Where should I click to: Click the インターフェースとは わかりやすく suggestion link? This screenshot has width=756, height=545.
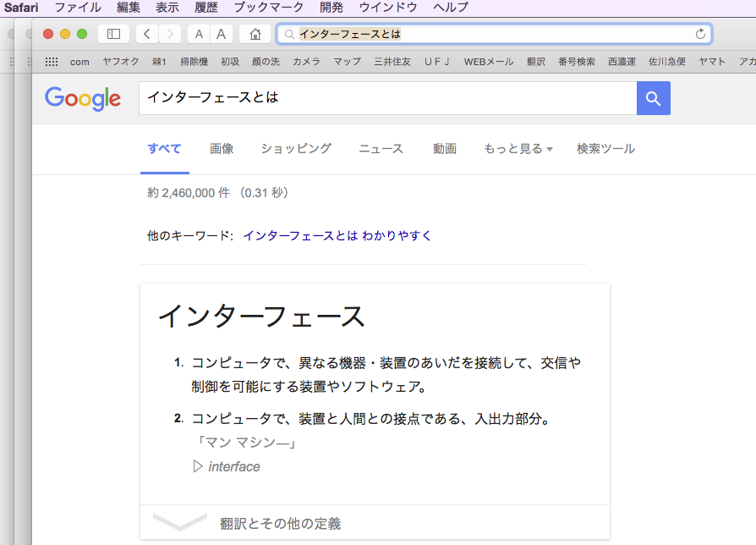point(337,235)
